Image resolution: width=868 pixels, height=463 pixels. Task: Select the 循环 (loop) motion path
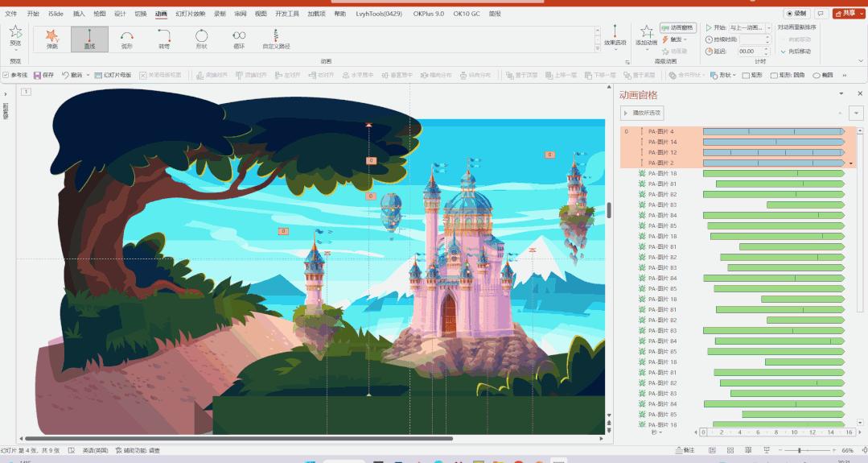pyautogui.click(x=239, y=39)
